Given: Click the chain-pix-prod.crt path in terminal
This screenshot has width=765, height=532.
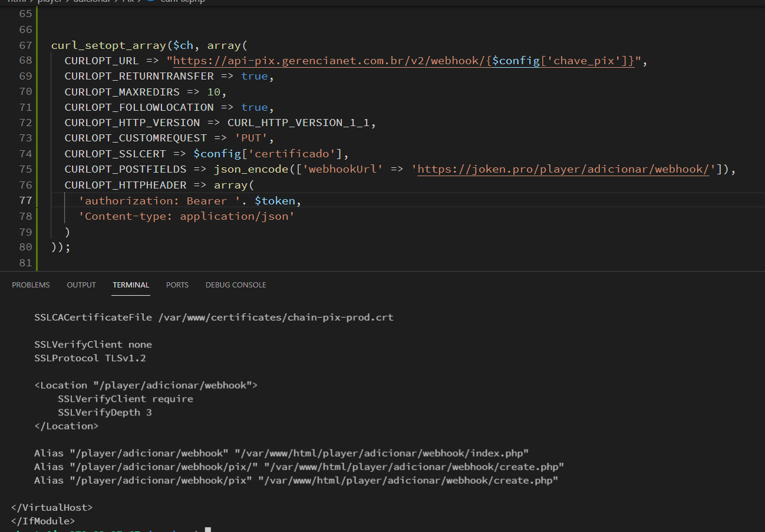Looking at the screenshot, I should tap(276, 317).
